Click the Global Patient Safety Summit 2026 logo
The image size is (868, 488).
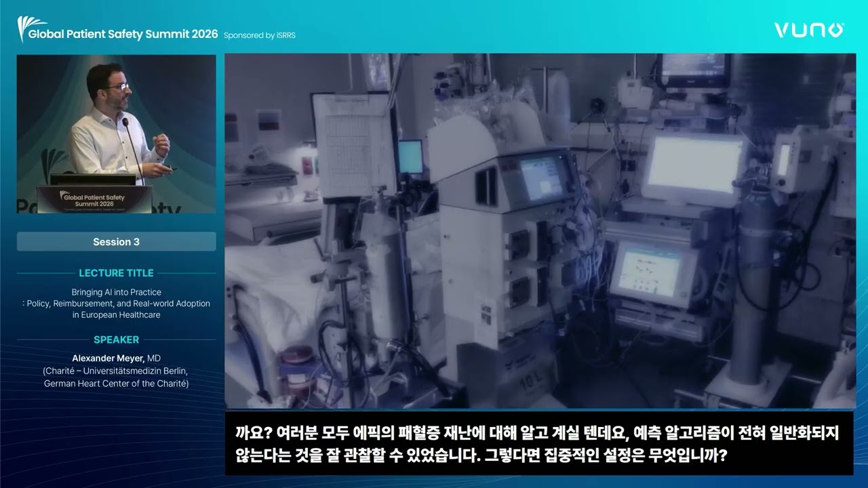(x=117, y=31)
